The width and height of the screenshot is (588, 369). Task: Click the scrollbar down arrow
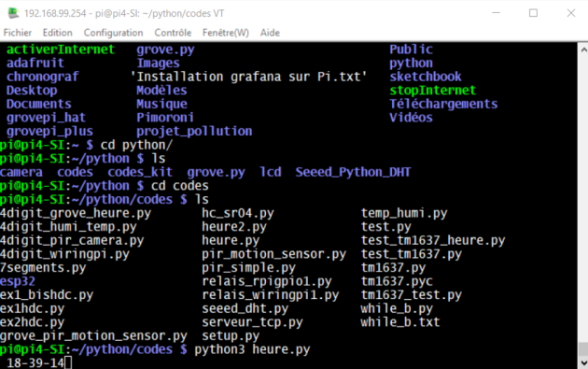(x=583, y=362)
